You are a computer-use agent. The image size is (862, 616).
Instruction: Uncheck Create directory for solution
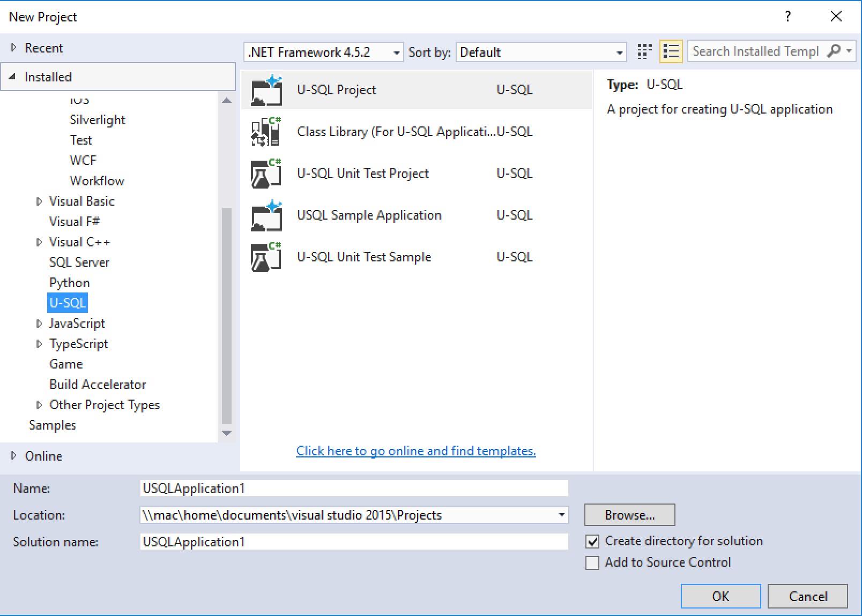pos(592,542)
